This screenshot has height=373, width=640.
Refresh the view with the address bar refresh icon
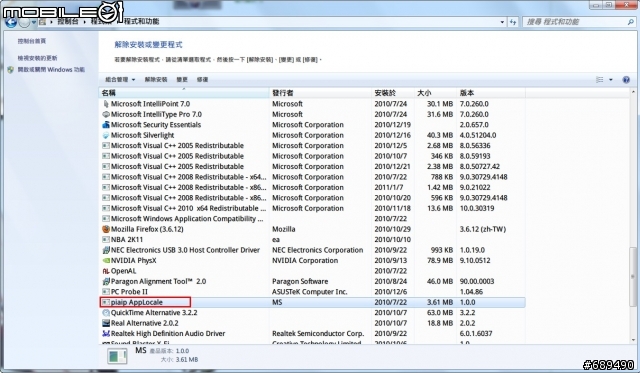tap(513, 22)
